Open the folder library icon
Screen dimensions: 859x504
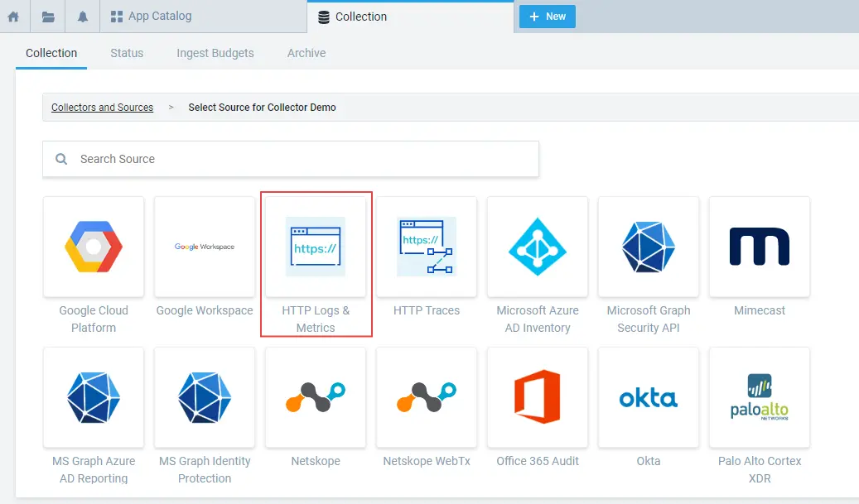[48, 17]
